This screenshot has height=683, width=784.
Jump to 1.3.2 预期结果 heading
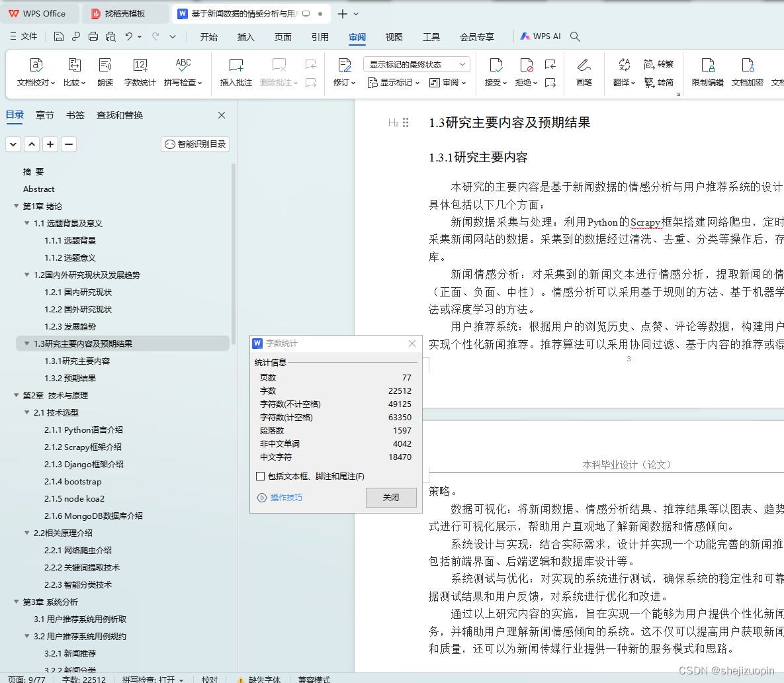(x=70, y=378)
